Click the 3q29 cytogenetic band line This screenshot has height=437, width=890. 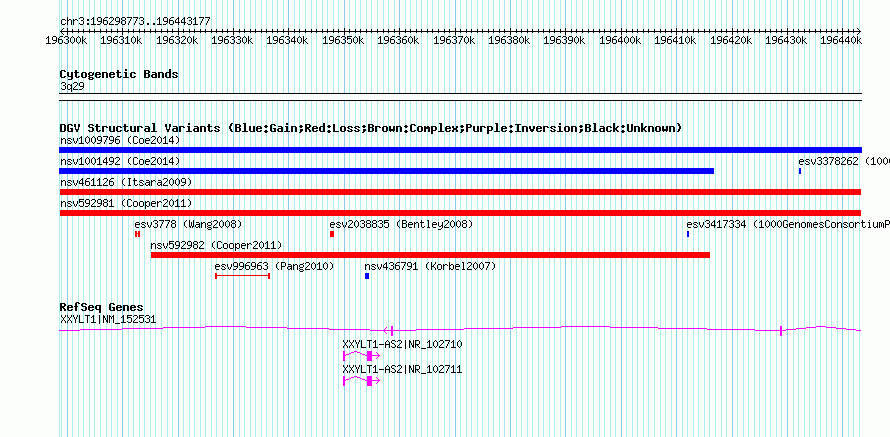tap(460, 97)
